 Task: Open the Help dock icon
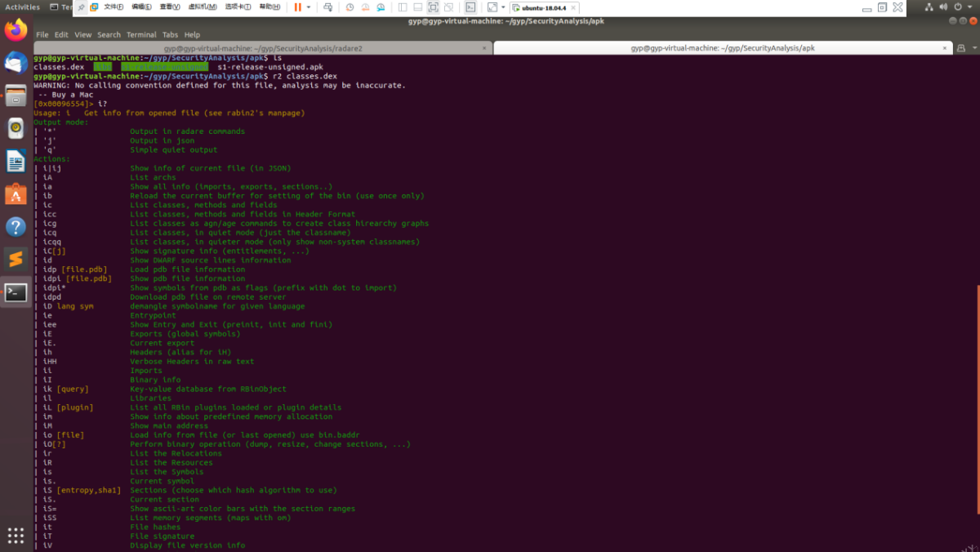tap(16, 226)
